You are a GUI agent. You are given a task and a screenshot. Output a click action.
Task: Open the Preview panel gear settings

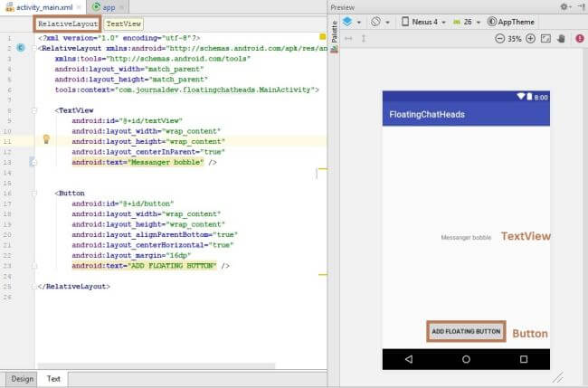click(564, 6)
